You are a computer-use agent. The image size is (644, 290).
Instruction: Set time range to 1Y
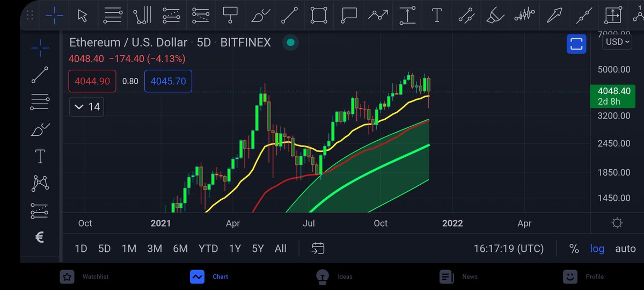pos(235,249)
